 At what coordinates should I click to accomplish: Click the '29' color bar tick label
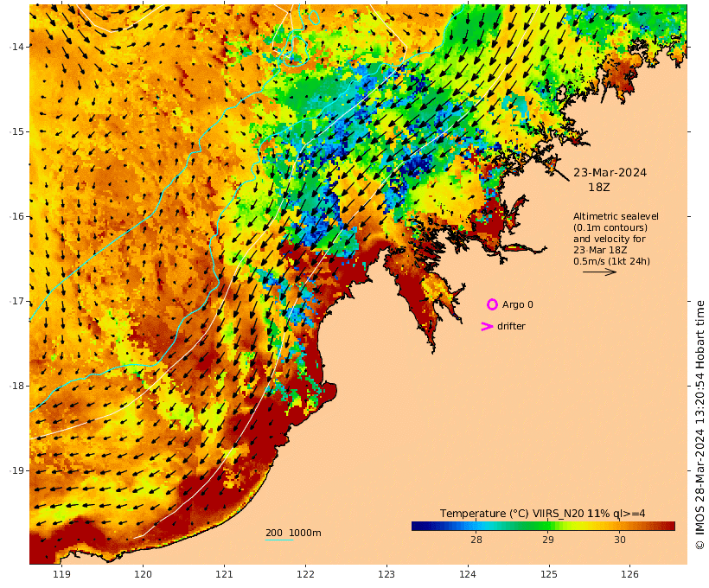point(547,540)
